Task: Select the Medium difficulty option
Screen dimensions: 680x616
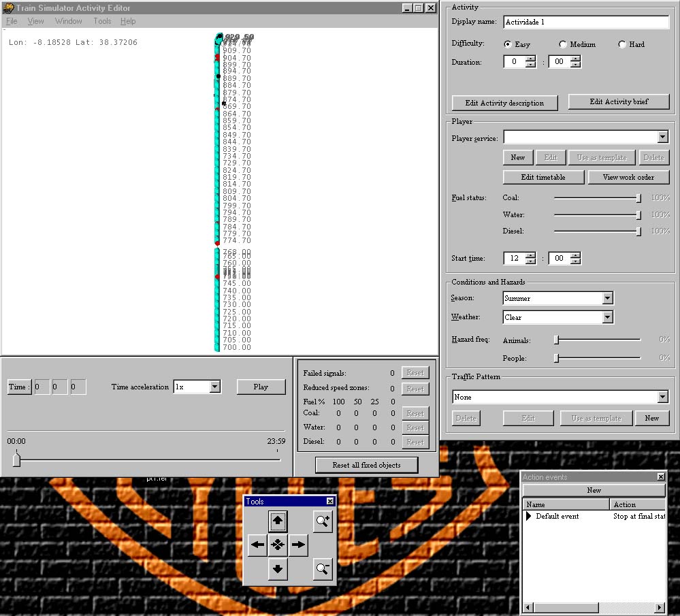Action: click(562, 44)
